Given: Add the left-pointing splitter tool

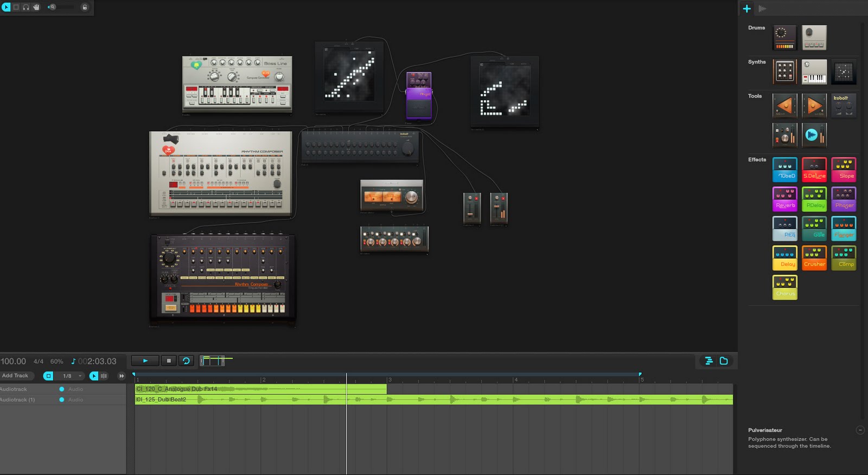Looking at the screenshot, I should click(x=784, y=106).
